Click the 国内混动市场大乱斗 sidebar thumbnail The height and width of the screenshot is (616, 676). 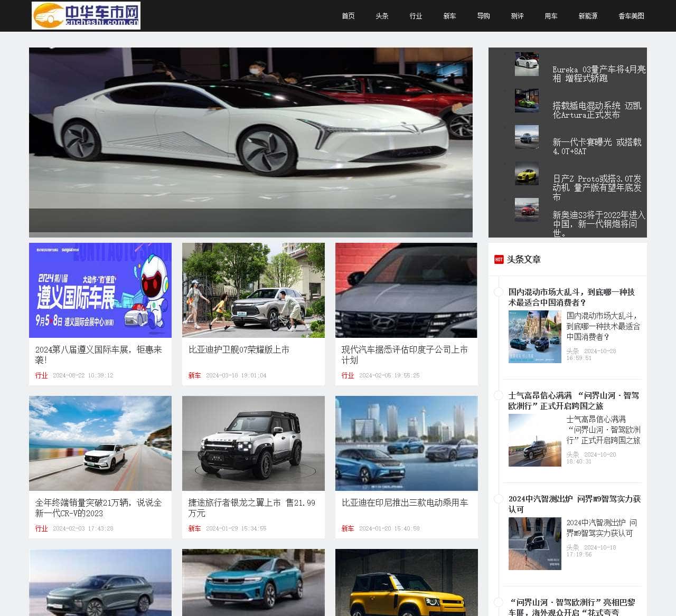click(x=534, y=337)
